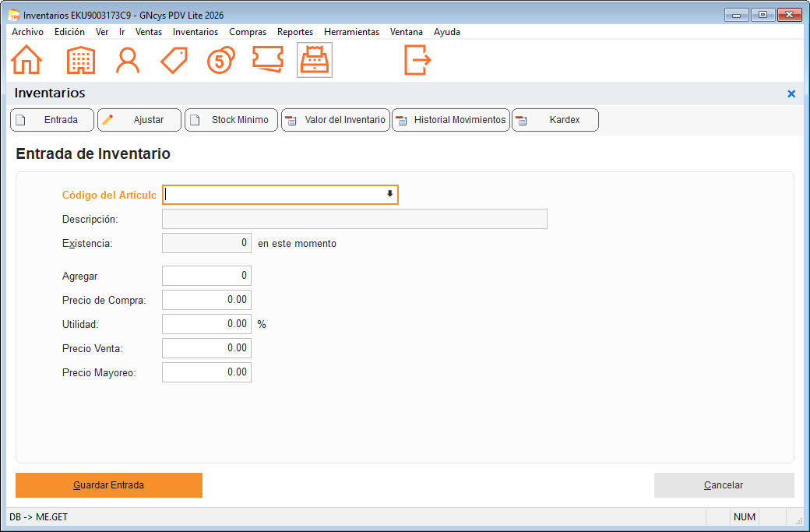
Task: Click the Ajustar pencil button
Action: (x=139, y=120)
